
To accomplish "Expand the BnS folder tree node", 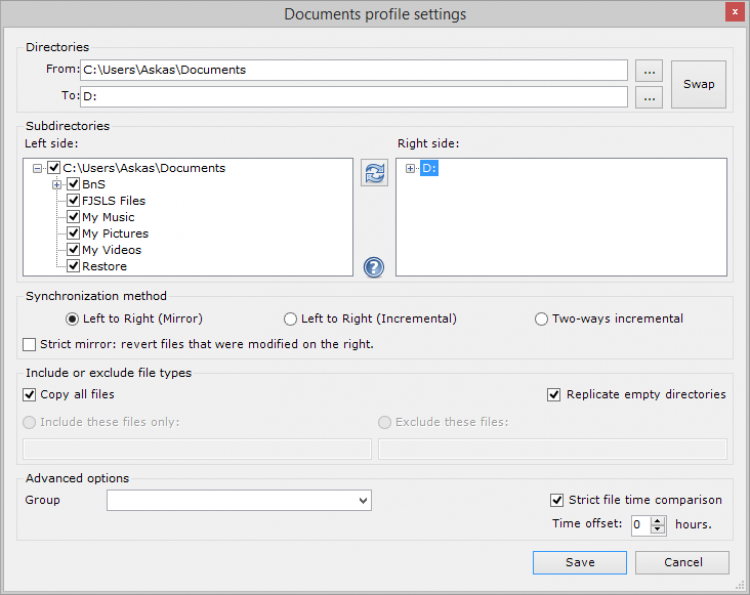I will (x=57, y=185).
